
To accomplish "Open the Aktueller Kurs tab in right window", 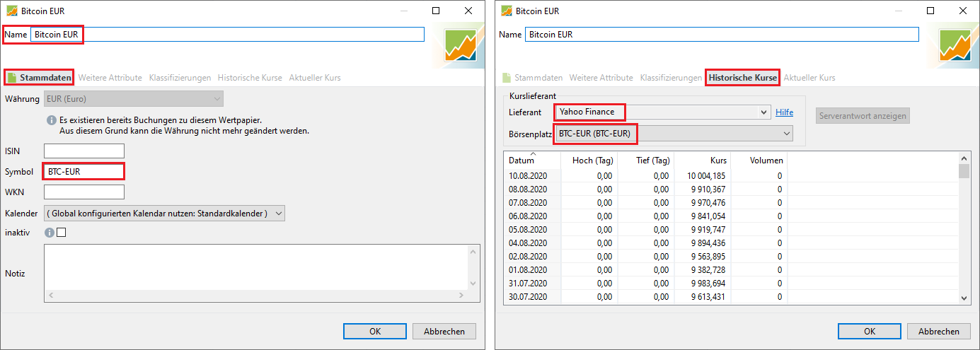I will click(809, 78).
